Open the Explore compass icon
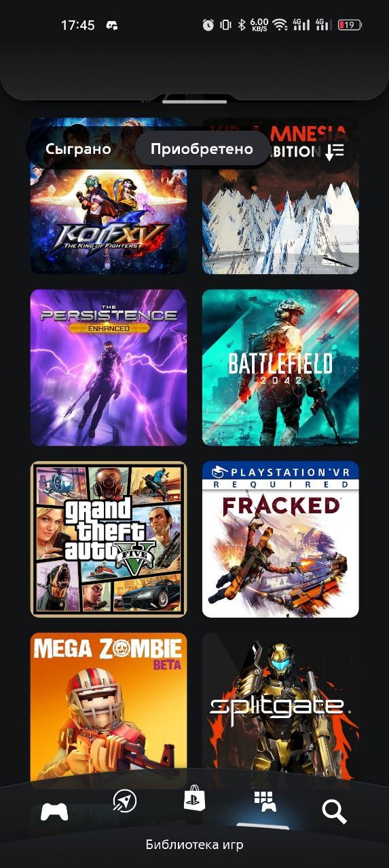 coord(124,801)
